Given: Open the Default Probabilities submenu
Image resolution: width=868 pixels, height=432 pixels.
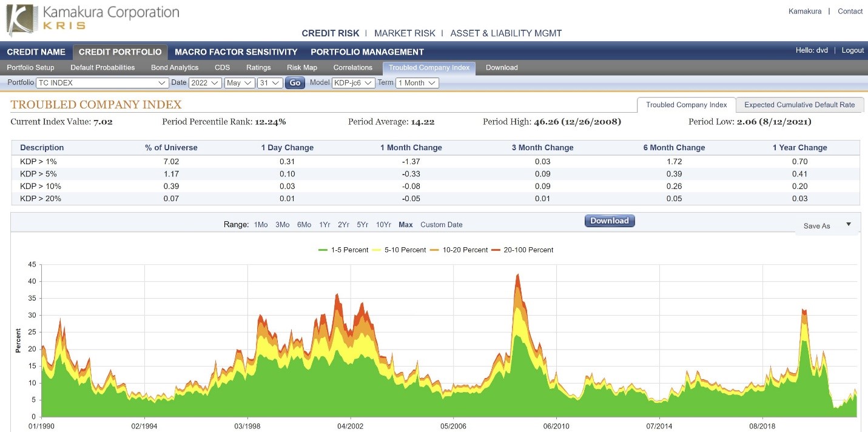Looking at the screenshot, I should pos(103,68).
